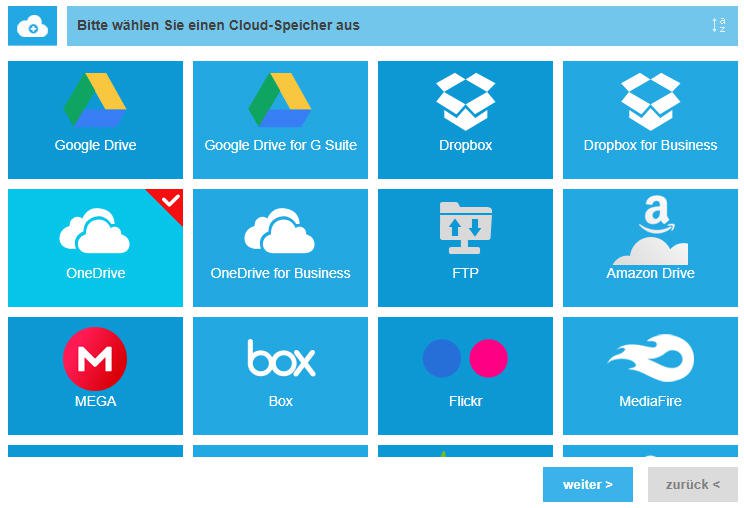Click the "Amazon Drive" label text

[650, 273]
